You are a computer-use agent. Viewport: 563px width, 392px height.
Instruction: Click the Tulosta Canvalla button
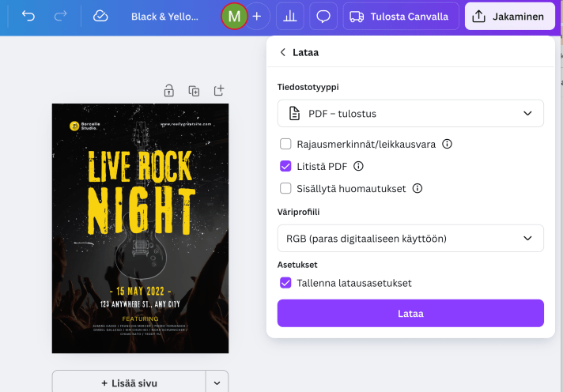(x=400, y=16)
